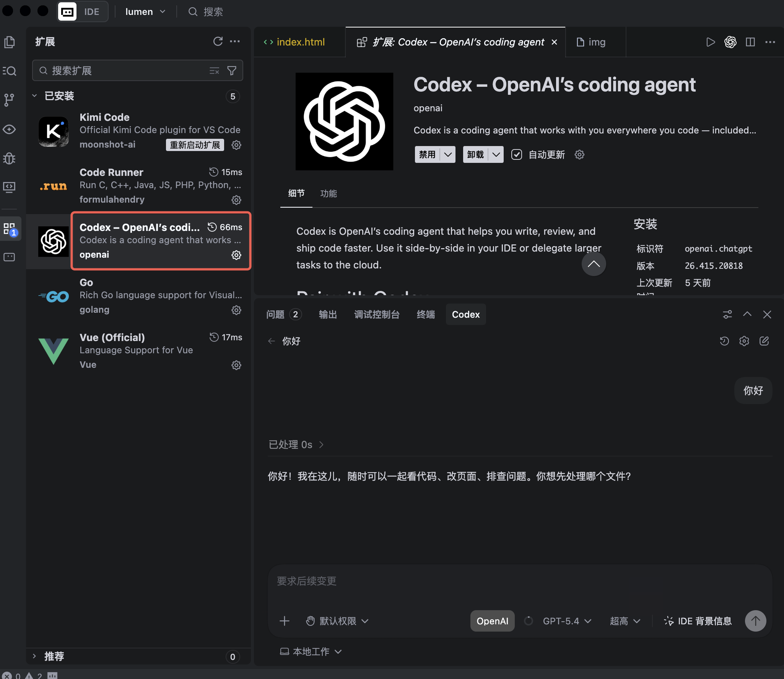Image resolution: width=784 pixels, height=679 pixels.
Task: Open the Codex chat from editor toolbar
Action: pos(730,42)
